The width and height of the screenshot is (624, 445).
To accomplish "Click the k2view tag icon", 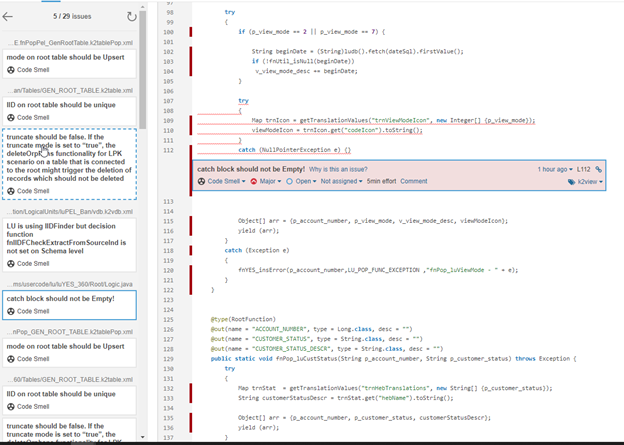I will [x=572, y=182].
